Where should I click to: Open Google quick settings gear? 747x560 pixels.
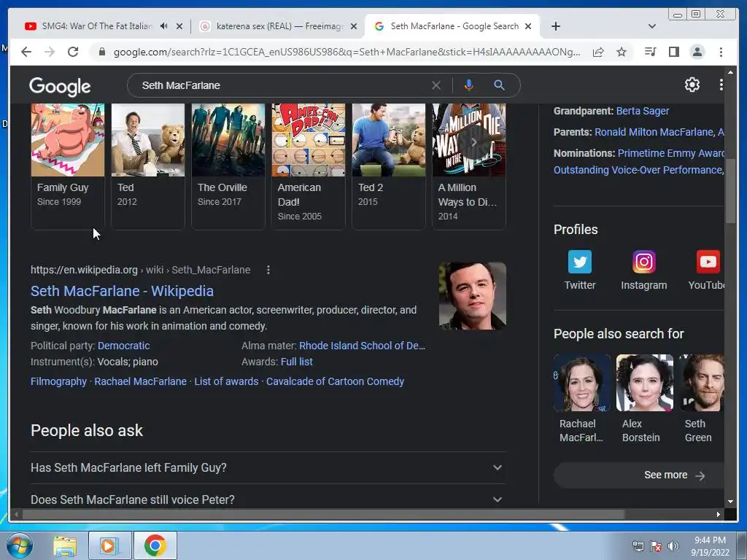point(692,85)
